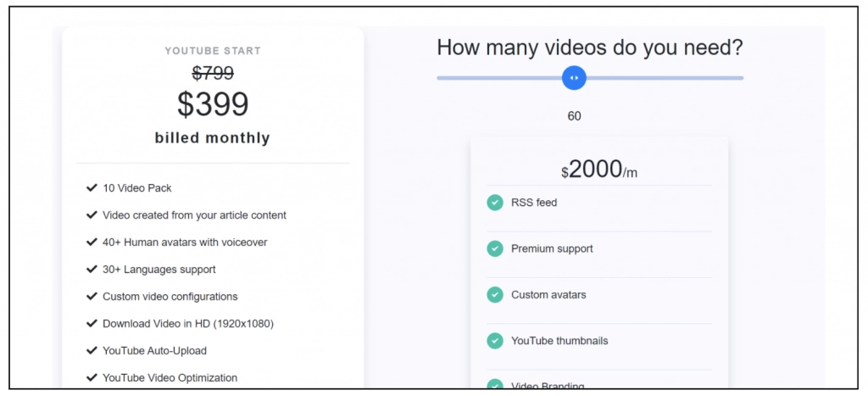Click the green check icon beside Premium support

pos(495,248)
